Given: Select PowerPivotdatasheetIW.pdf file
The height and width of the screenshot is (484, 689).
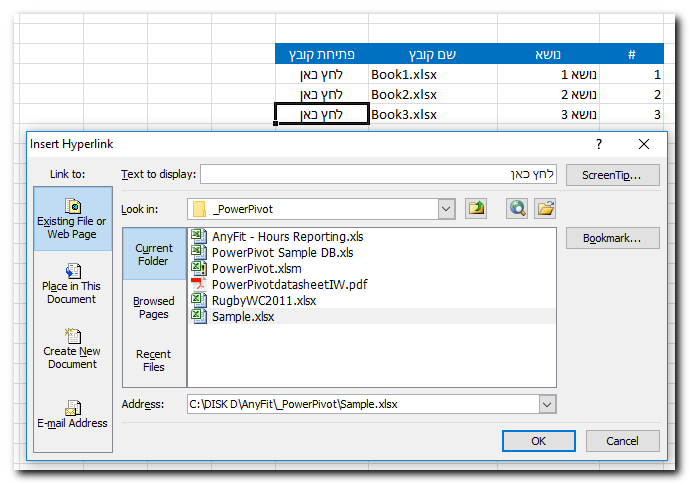Looking at the screenshot, I should [289, 285].
